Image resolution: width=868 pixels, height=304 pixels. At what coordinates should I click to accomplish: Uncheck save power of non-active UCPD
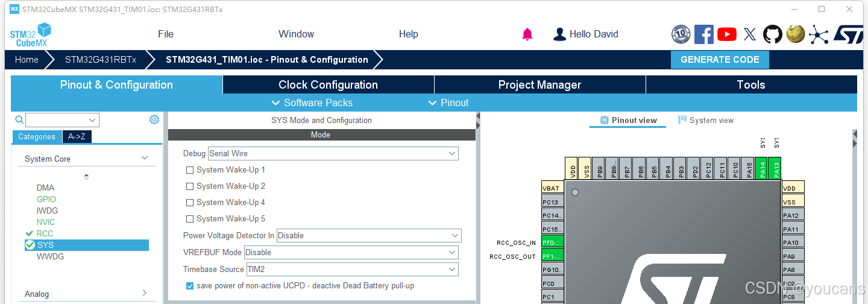pos(190,286)
